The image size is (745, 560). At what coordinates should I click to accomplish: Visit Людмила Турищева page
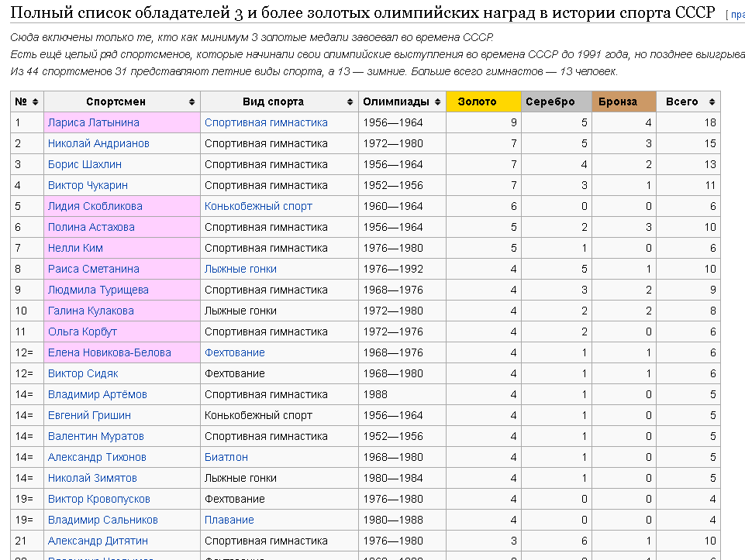(x=98, y=290)
